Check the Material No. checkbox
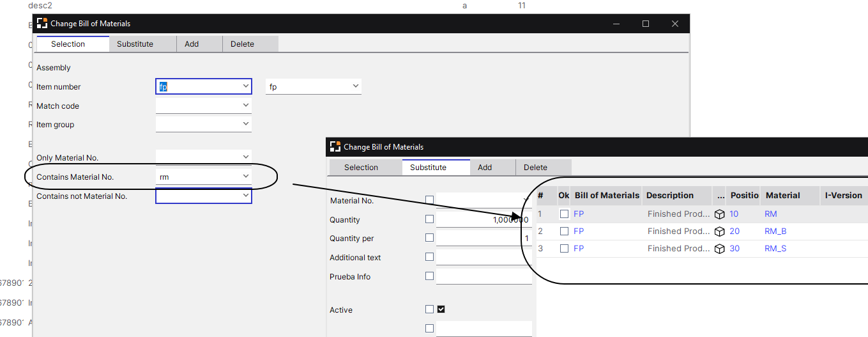The width and height of the screenshot is (868, 337). click(x=429, y=200)
